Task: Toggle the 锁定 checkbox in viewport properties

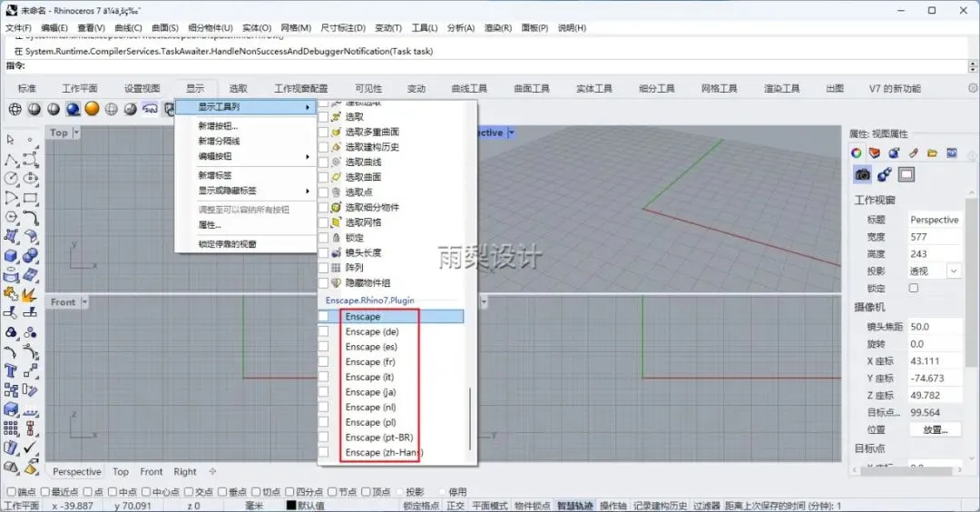Action: [x=914, y=288]
